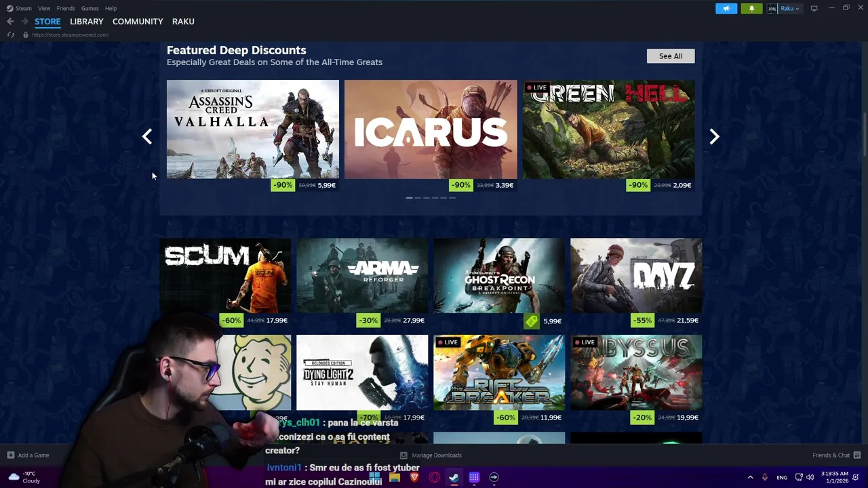Open the ICARUS game deal

pos(431,129)
